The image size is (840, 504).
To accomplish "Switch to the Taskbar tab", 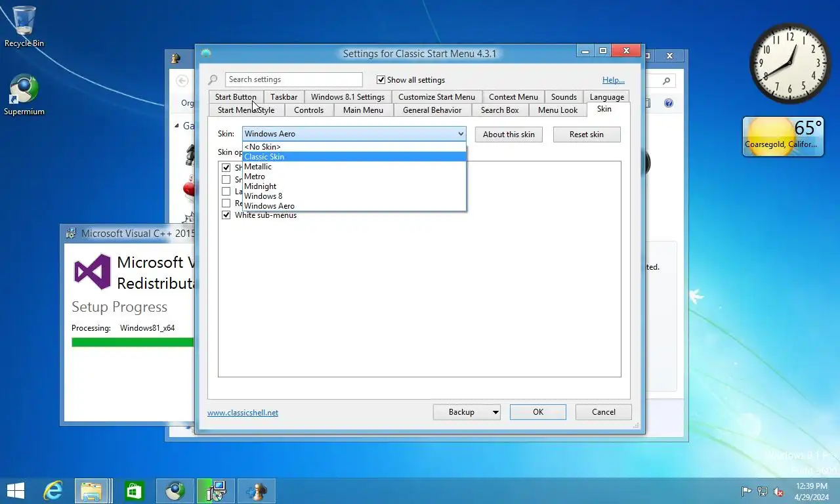I will click(283, 97).
